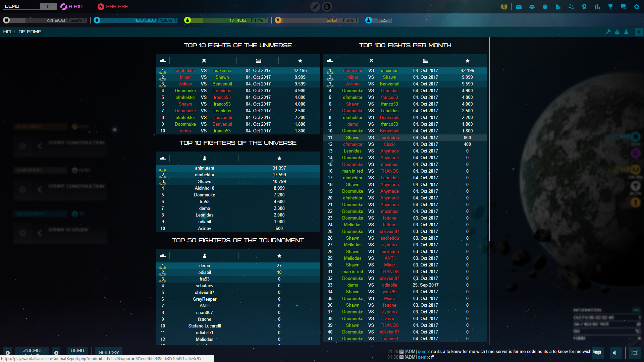The width and height of the screenshot is (644, 362).
Task: Select Aldinho10 in Top 10 Fighters
Action: [205, 188]
